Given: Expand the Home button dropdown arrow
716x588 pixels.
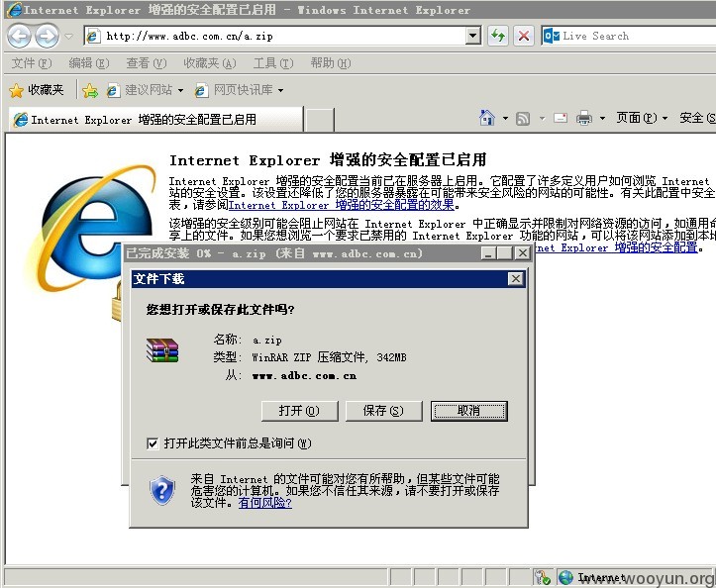Looking at the screenshot, I should (x=505, y=118).
